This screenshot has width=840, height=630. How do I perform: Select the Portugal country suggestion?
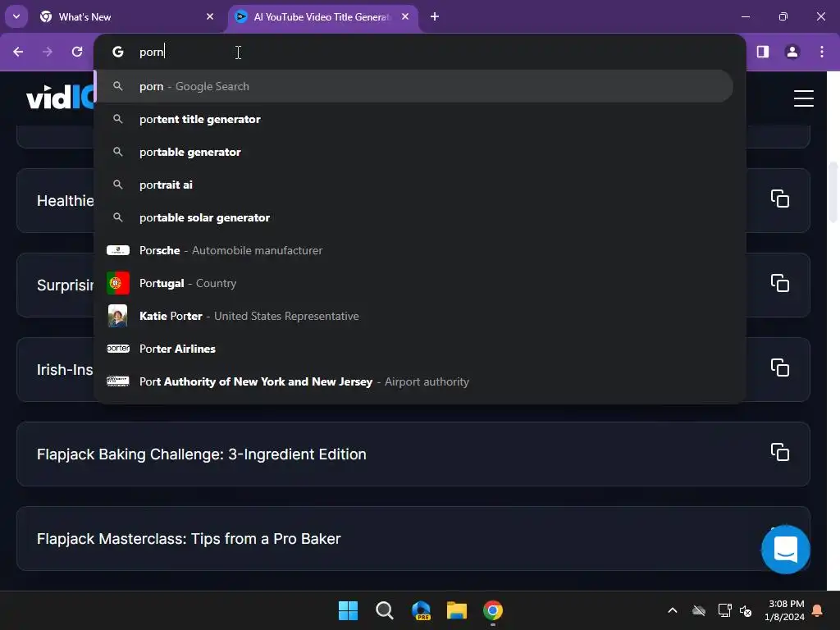click(413, 283)
